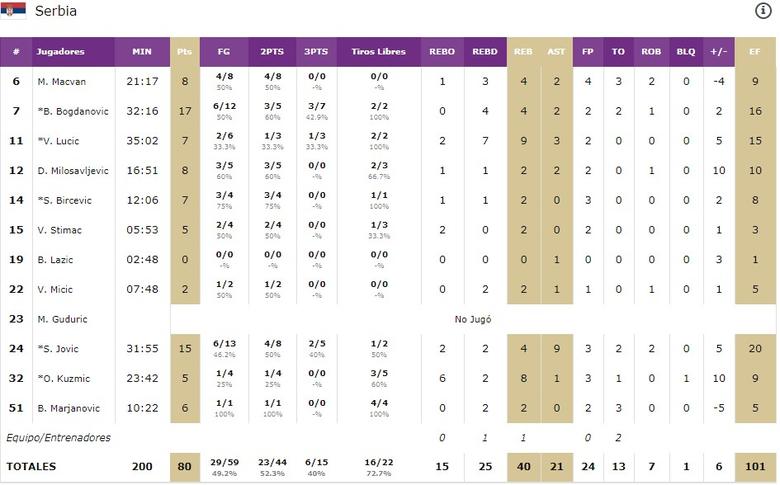
Task: Sort by the MIN column header
Action: point(142,51)
